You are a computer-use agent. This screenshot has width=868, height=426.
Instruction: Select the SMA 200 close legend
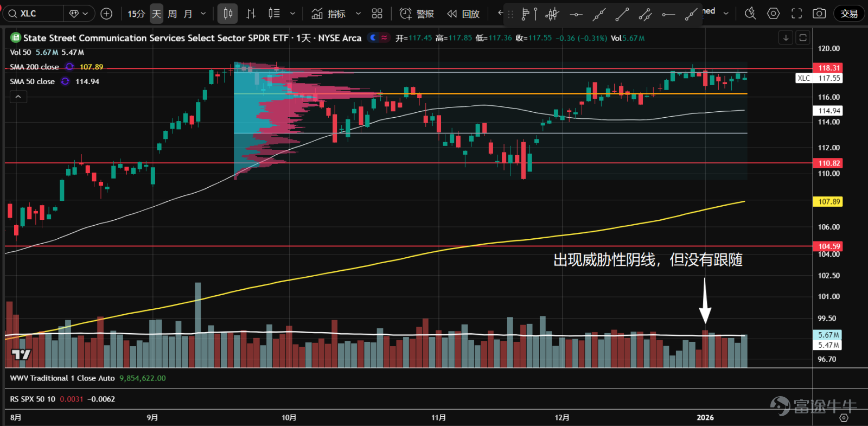(x=34, y=67)
